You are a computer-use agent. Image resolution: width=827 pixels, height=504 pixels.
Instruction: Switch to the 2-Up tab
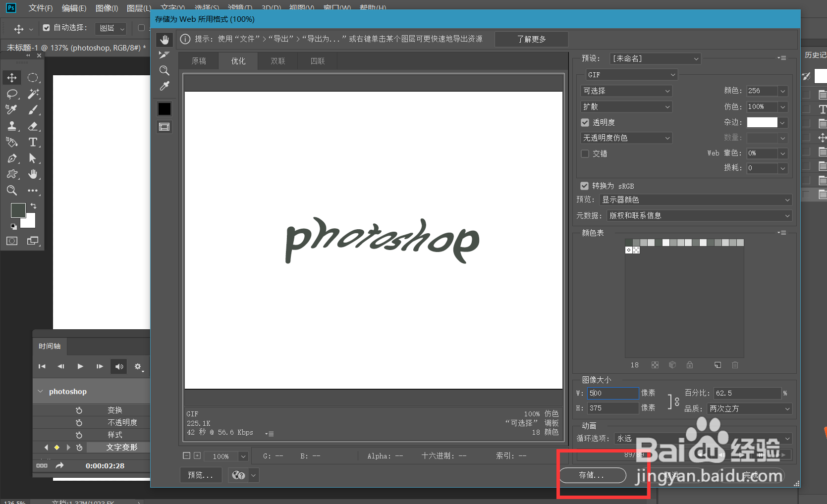[278, 61]
